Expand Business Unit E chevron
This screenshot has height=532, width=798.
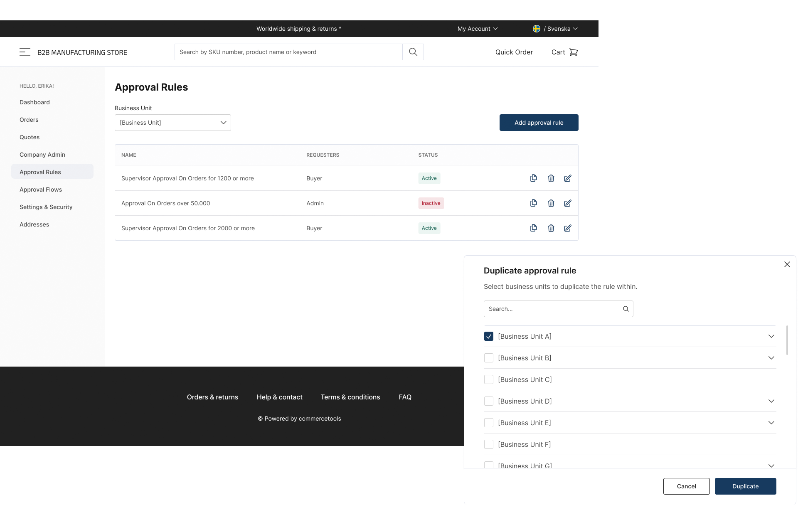[771, 423]
